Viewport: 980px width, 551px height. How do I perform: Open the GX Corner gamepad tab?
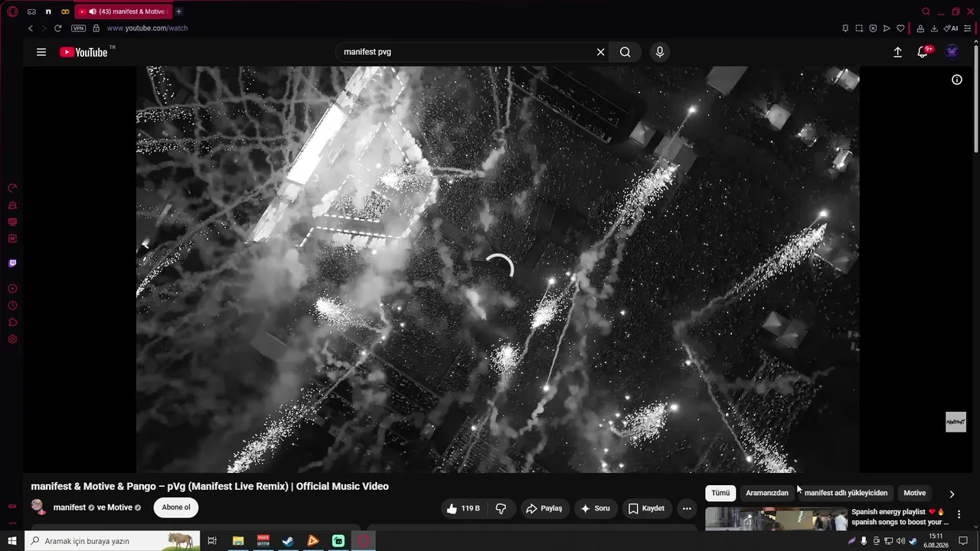tap(31, 11)
